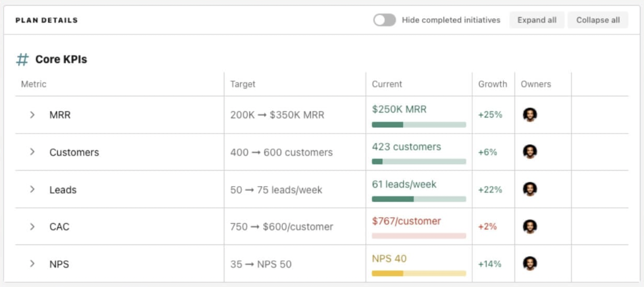Image resolution: width=644 pixels, height=287 pixels.
Task: Expand the NPS metric row
Action: (32, 264)
